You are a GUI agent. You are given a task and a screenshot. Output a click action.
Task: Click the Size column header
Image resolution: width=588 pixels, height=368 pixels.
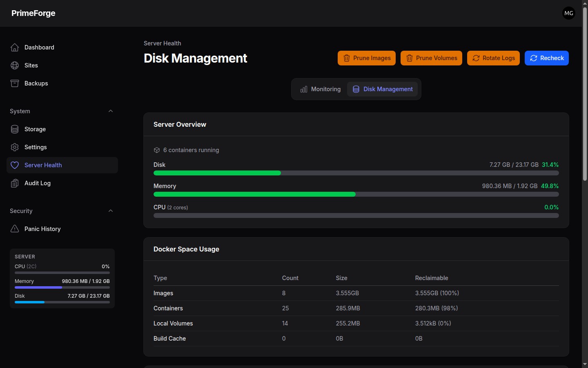[342, 278]
